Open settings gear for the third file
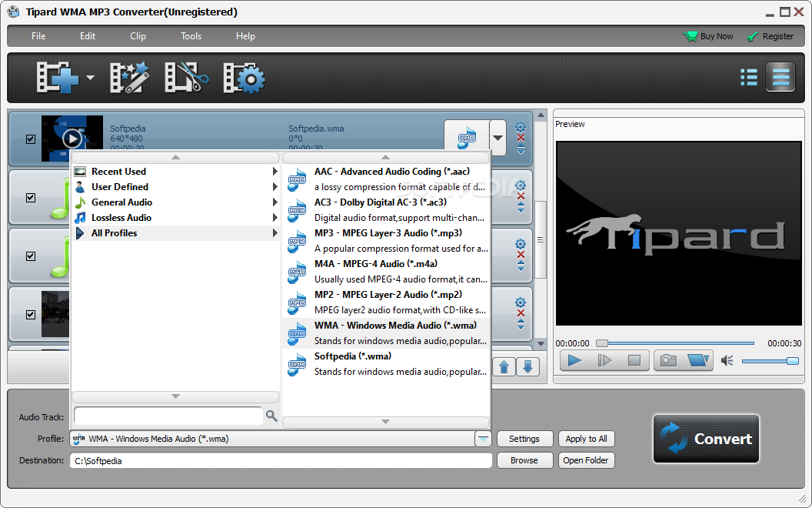This screenshot has height=508, width=812. tap(521, 244)
